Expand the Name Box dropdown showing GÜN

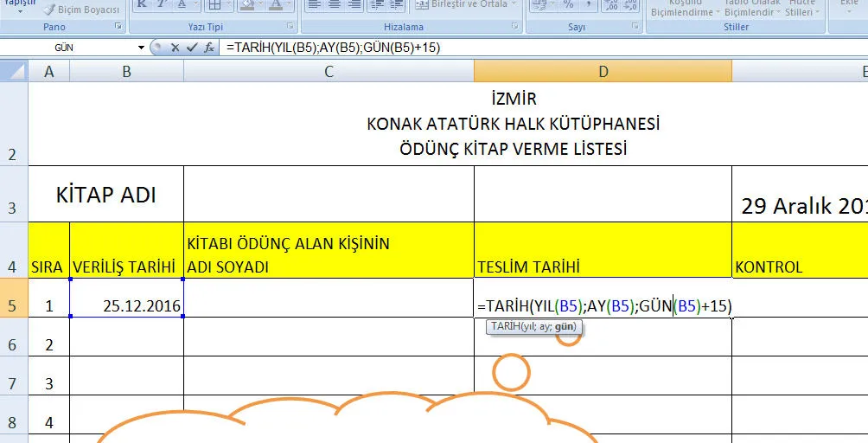coord(141,48)
